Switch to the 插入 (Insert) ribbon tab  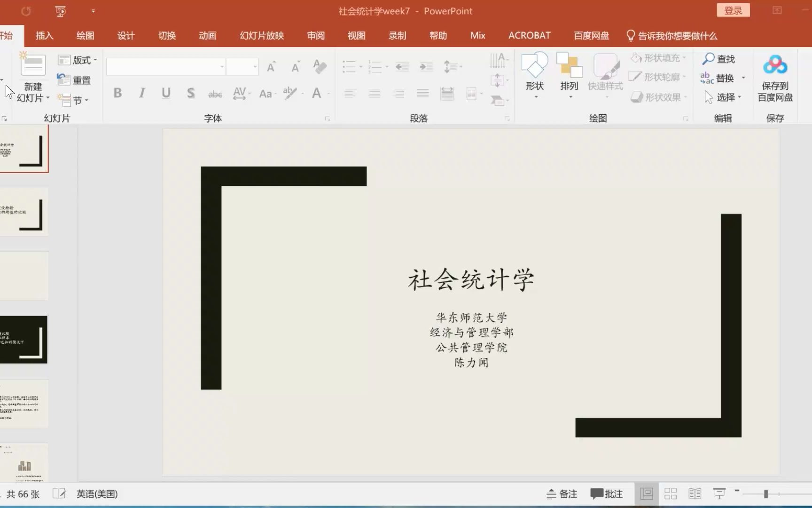(44, 35)
